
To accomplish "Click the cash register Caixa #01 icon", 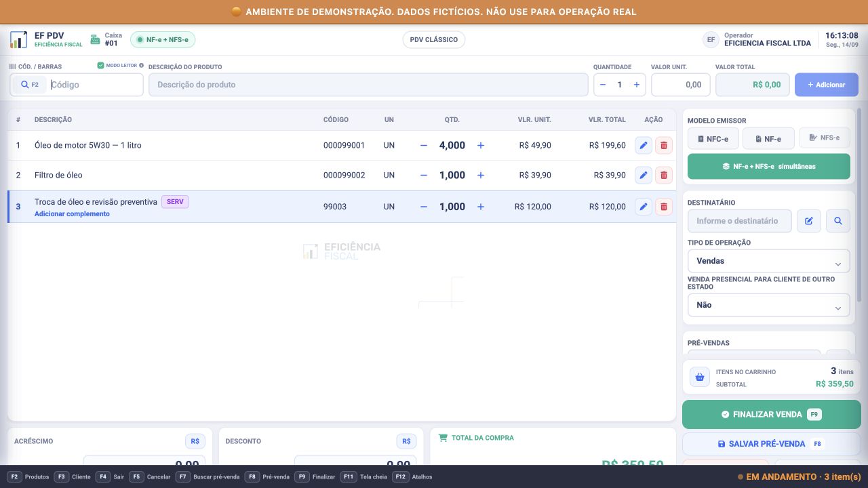I will coord(96,39).
